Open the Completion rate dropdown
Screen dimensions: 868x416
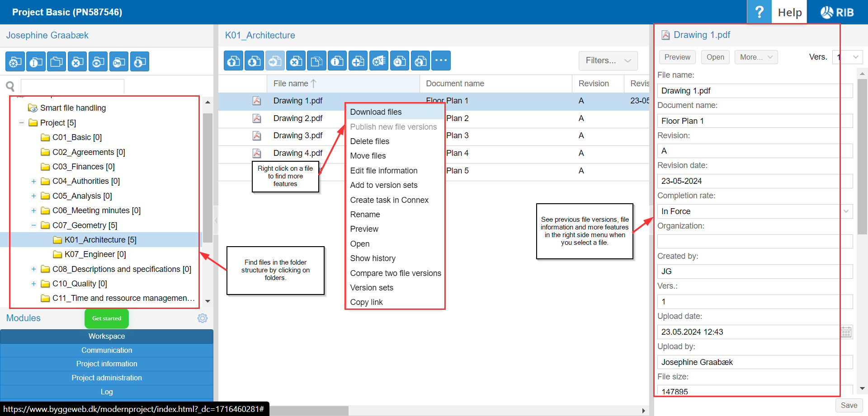(x=846, y=211)
